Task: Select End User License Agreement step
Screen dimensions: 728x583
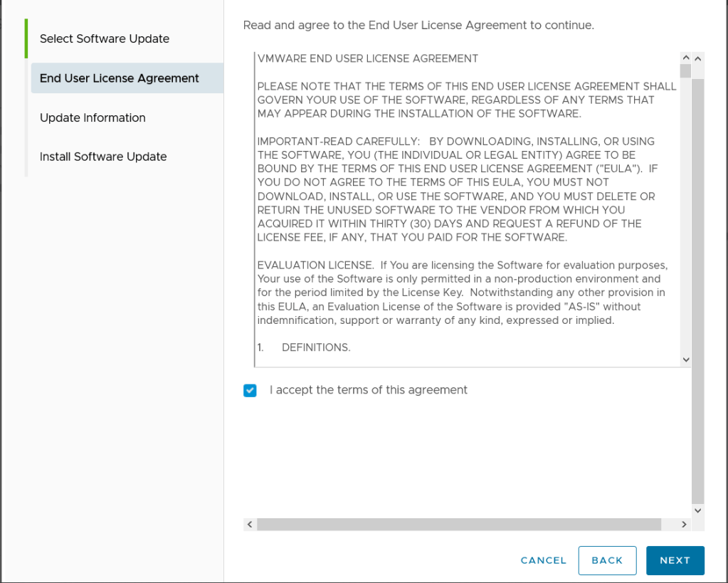Action: coord(120,78)
